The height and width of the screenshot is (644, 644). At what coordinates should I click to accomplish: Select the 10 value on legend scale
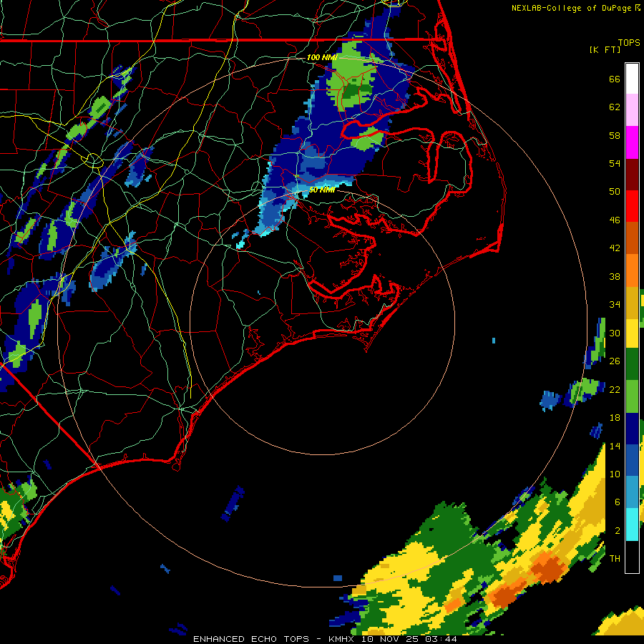[x=615, y=474]
